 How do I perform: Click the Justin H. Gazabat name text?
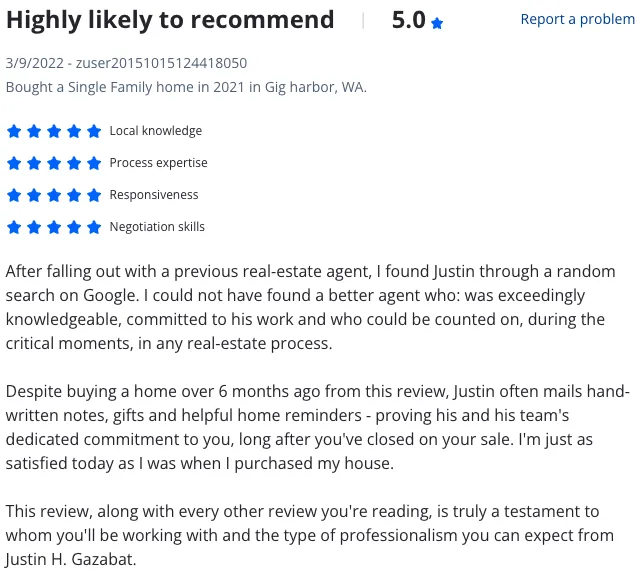click(70, 559)
